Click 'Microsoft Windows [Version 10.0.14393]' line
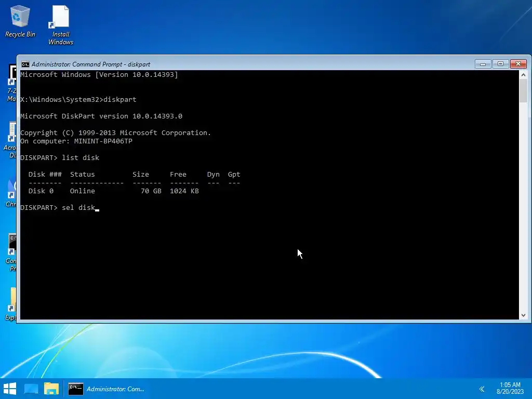This screenshot has width=532, height=399. tap(99, 75)
